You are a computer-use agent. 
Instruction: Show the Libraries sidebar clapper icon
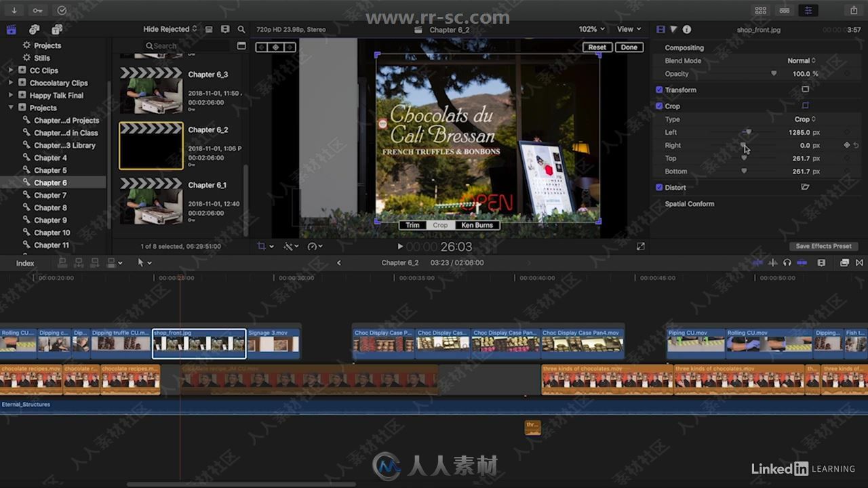point(12,30)
